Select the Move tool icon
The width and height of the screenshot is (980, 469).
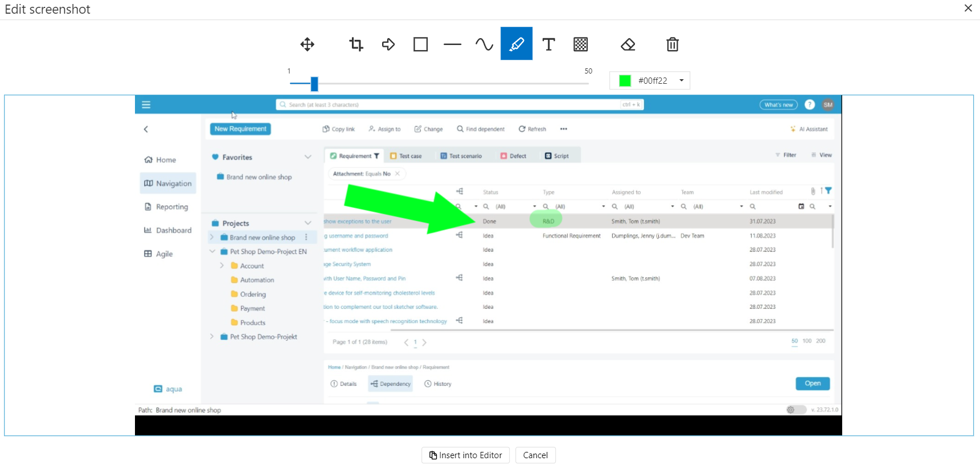coord(307,44)
